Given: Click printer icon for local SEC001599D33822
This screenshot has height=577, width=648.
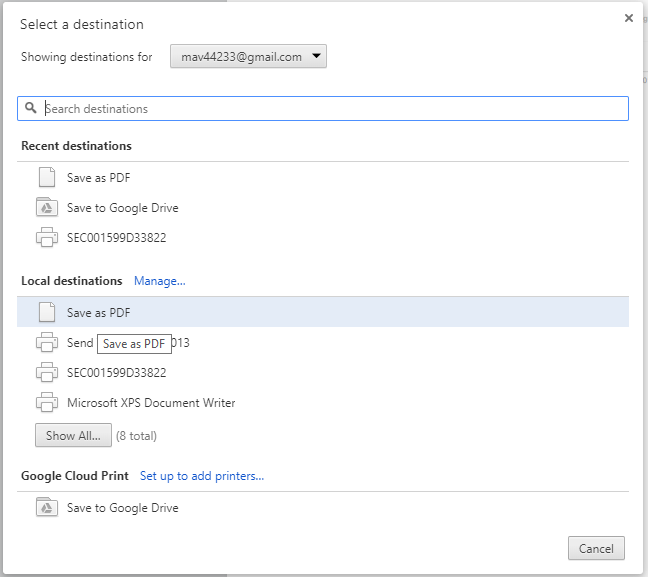Looking at the screenshot, I should coord(46,373).
